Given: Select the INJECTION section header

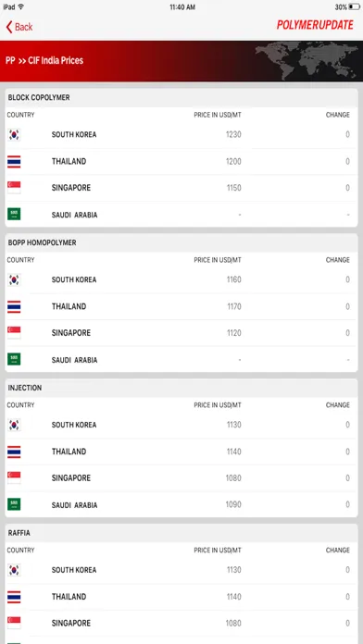Looking at the screenshot, I should (x=181, y=388).
